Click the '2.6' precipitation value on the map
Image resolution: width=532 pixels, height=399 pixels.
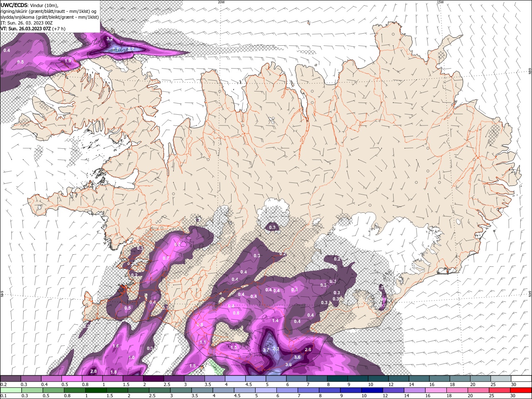pyautogui.click(x=308, y=350)
